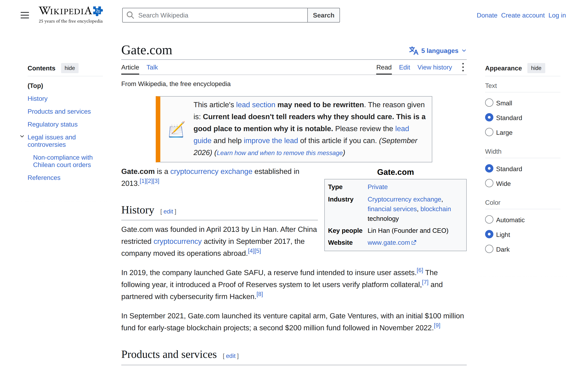
Task: Select Large text size
Action: click(489, 132)
